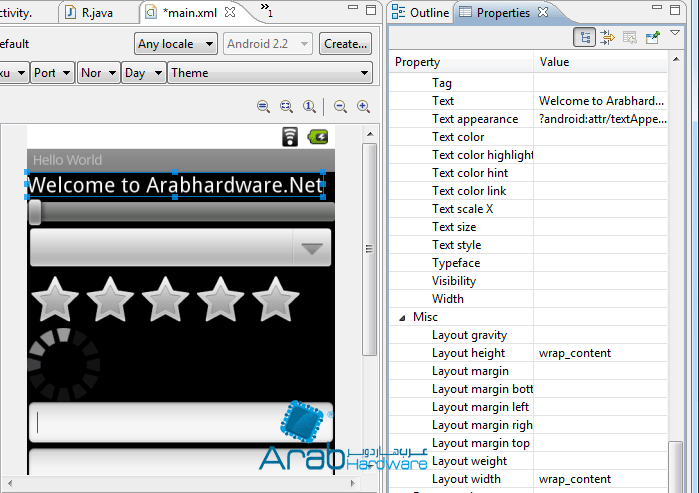Open the Android 2.2 target dropdown
Image resolution: width=699 pixels, height=493 pixels.
(x=267, y=44)
